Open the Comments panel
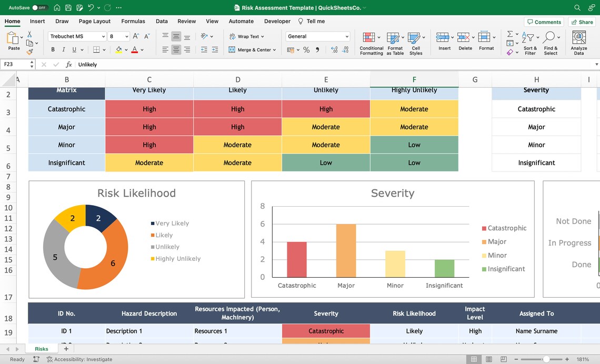The width and height of the screenshot is (600, 364). (x=544, y=22)
